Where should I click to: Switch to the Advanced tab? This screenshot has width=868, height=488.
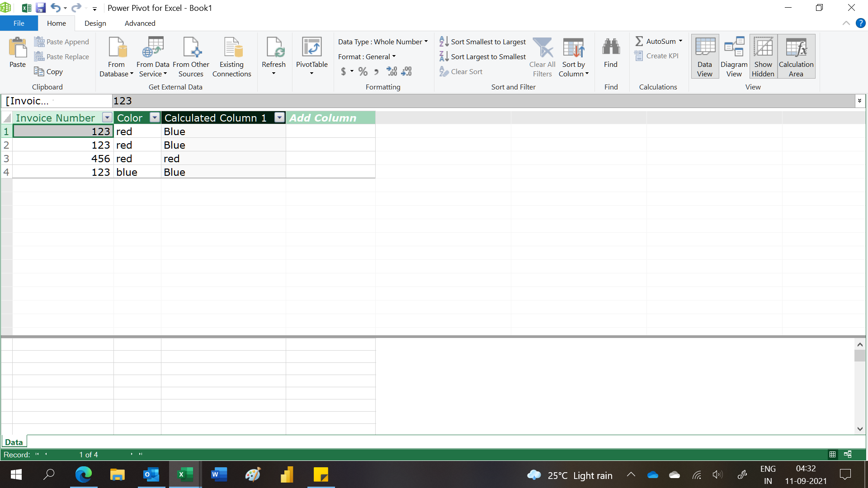click(140, 23)
